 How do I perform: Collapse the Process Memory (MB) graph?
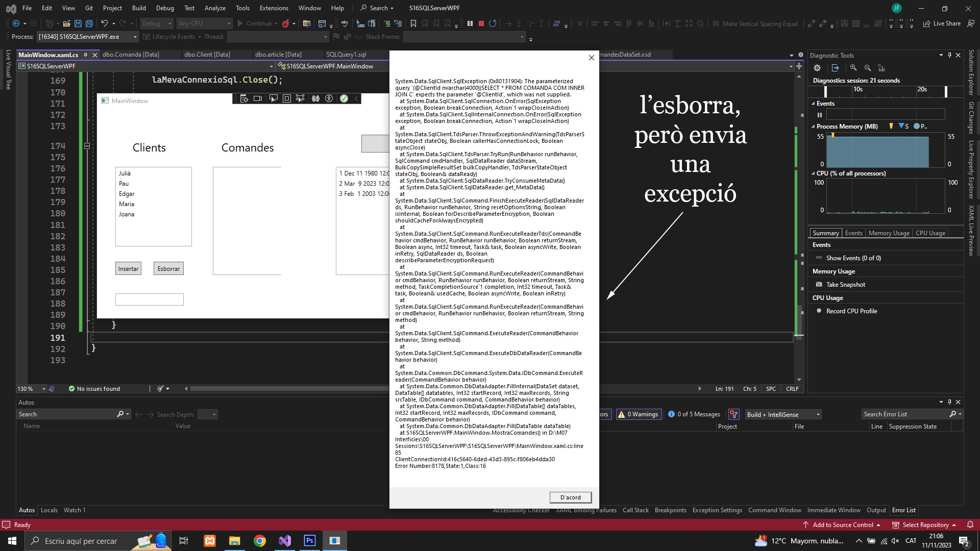pyautogui.click(x=813, y=127)
